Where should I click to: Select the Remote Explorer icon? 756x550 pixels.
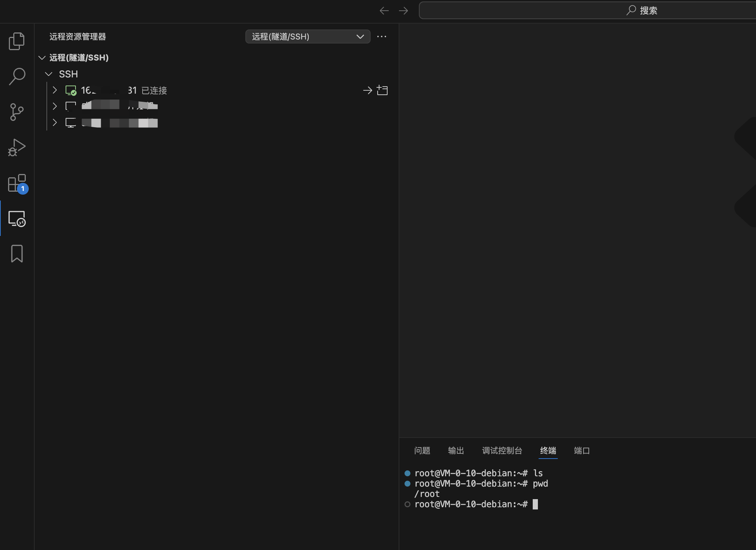click(17, 219)
